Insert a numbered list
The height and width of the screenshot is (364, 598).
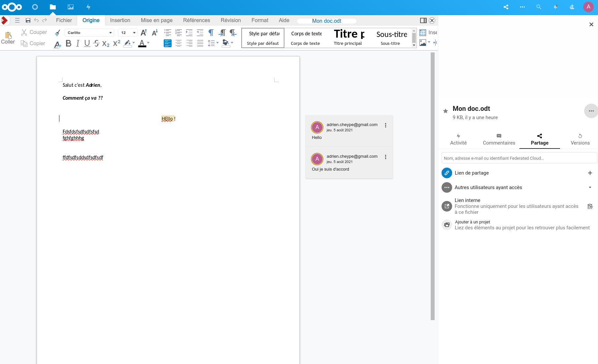click(x=179, y=32)
